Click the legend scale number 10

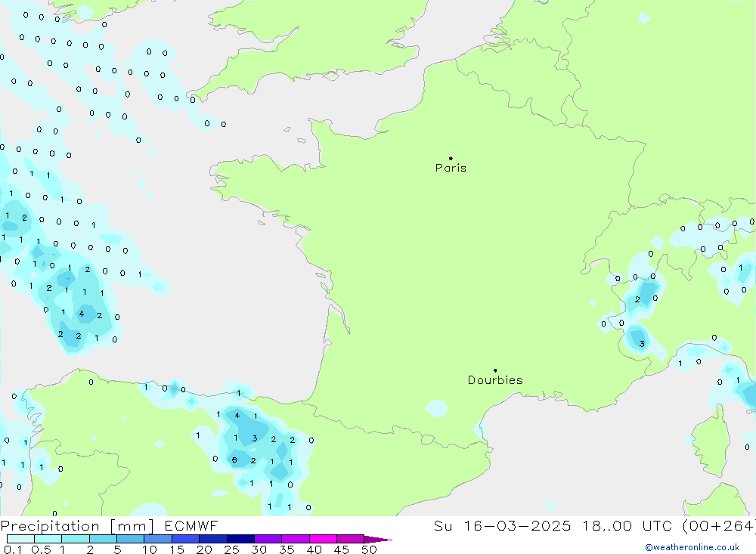point(150,549)
